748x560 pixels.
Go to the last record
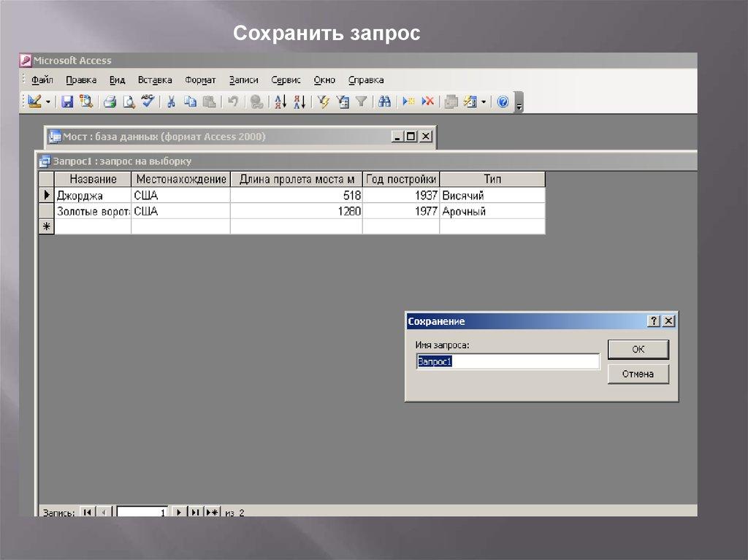[x=196, y=513]
